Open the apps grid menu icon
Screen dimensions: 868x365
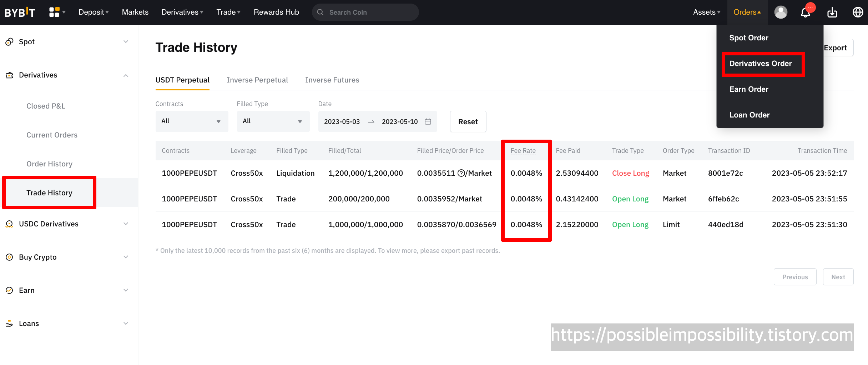pyautogui.click(x=54, y=12)
